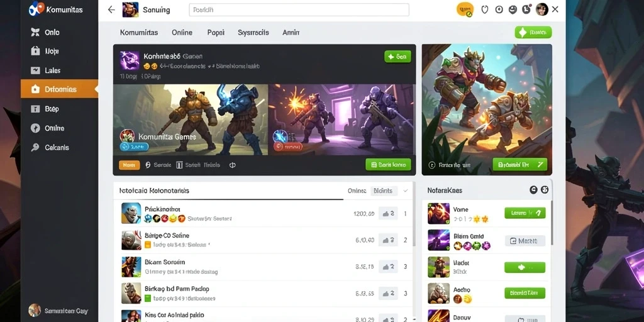This screenshot has width=644, height=322.
Task: Click the Uoju bag icon in the sidebar
Action: tap(35, 51)
